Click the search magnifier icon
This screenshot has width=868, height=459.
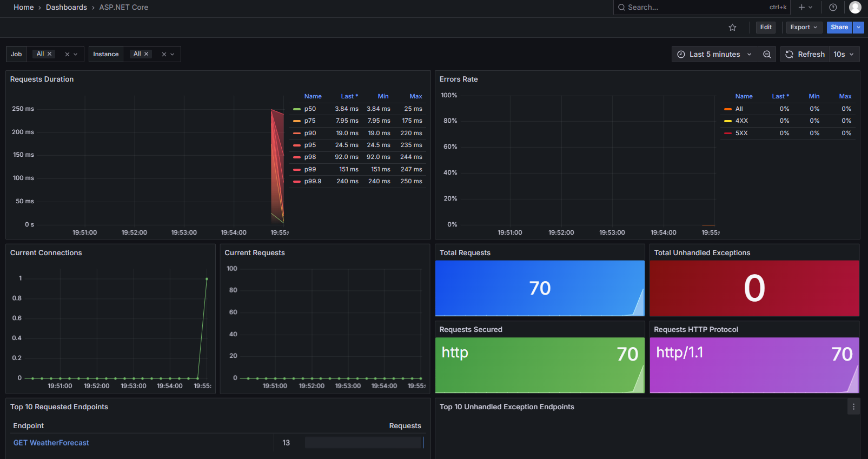pyautogui.click(x=621, y=8)
